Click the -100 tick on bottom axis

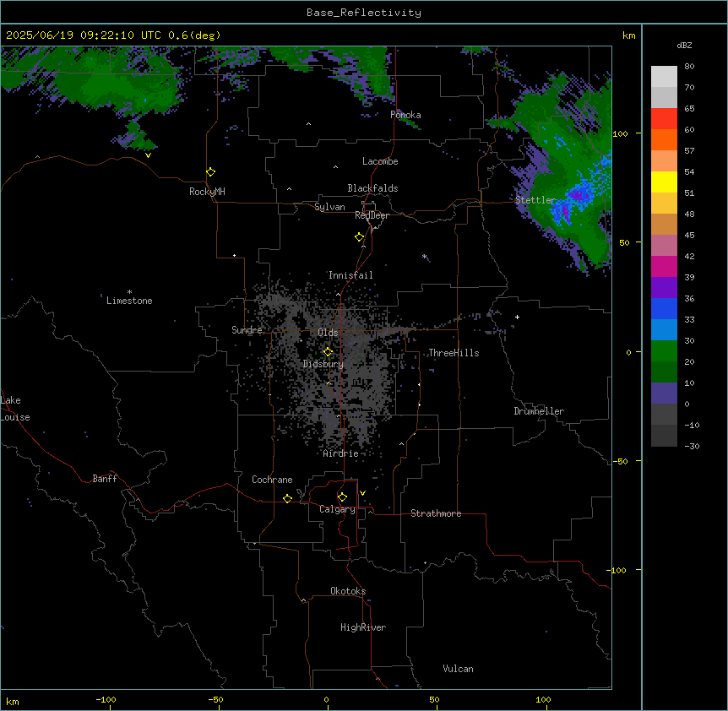click(106, 699)
